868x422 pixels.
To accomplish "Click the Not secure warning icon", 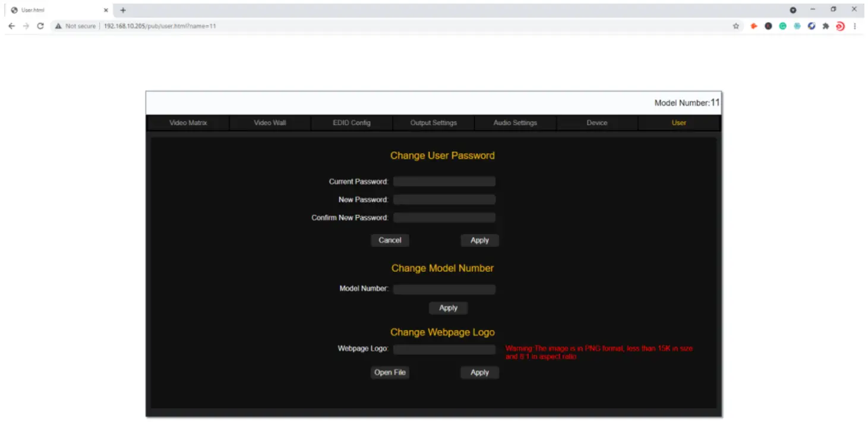I will click(58, 26).
